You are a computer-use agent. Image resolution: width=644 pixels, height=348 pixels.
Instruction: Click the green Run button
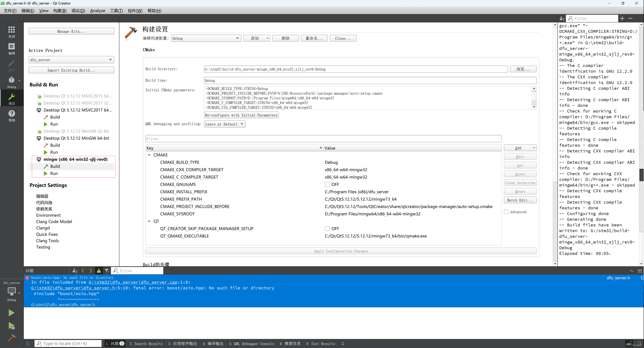[x=11, y=313]
